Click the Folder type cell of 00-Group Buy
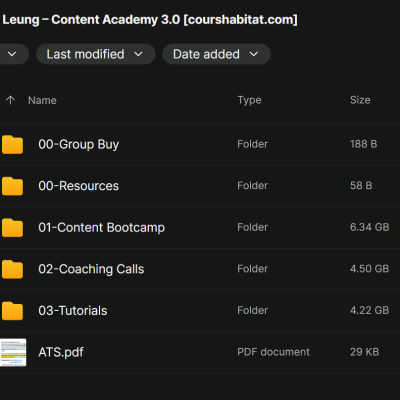The width and height of the screenshot is (400, 400). [253, 144]
